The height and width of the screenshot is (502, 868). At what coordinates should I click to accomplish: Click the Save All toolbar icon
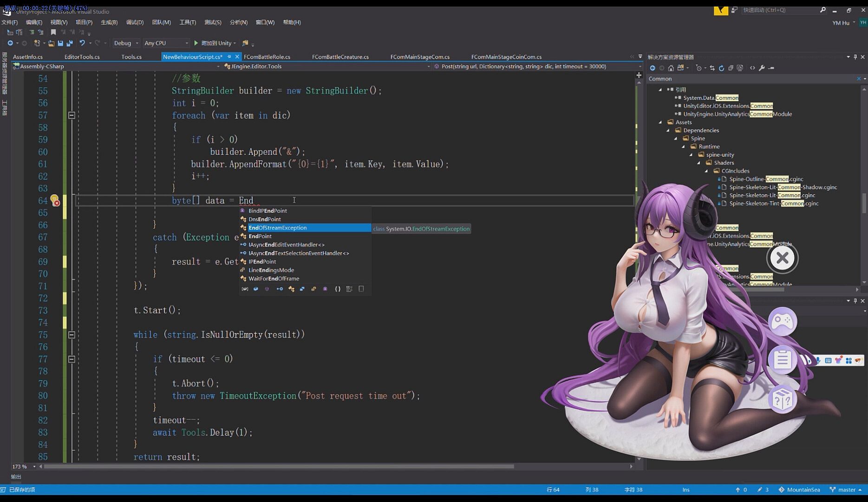[x=69, y=43]
